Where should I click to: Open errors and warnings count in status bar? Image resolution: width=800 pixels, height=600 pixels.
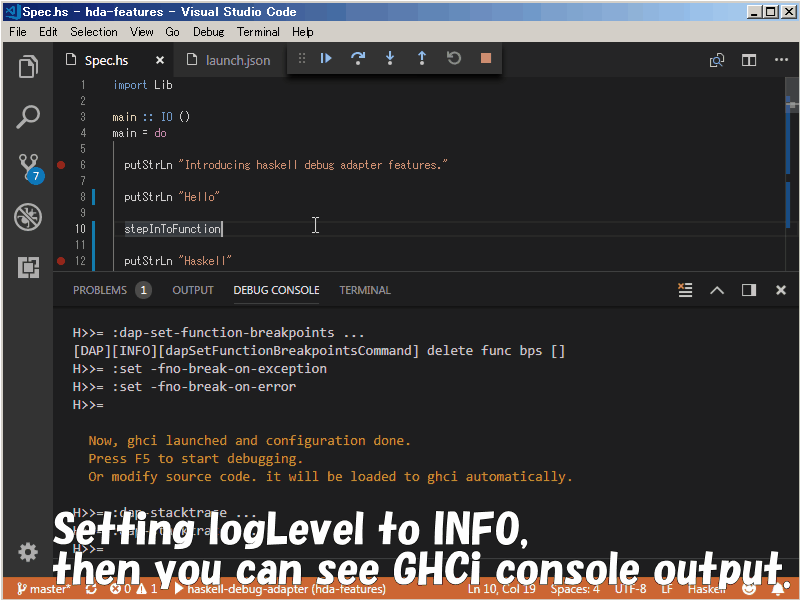[134, 589]
